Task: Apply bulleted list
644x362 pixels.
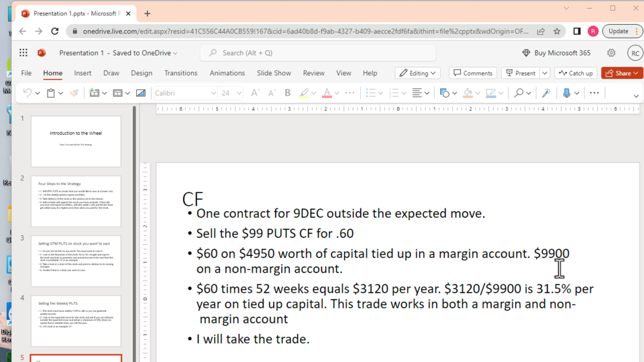Action: [370, 93]
